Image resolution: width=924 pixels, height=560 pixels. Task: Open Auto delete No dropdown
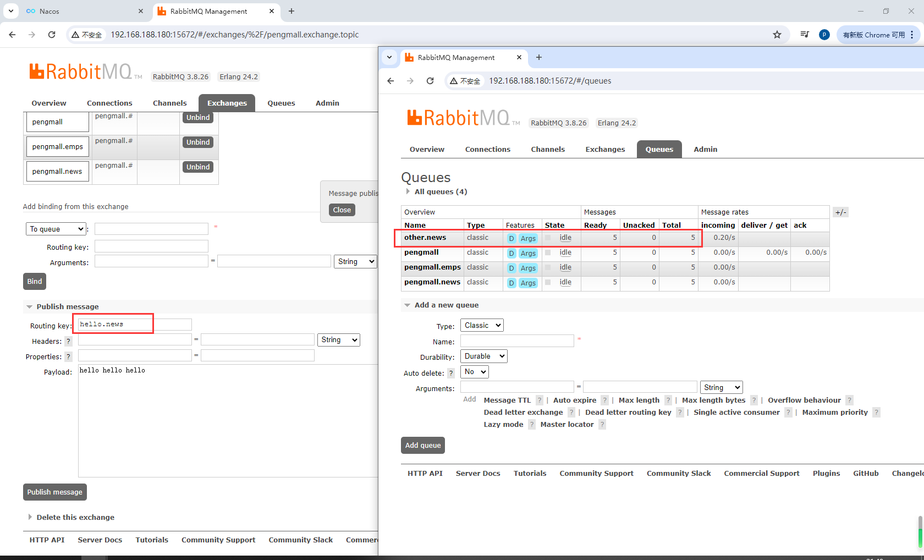click(475, 372)
